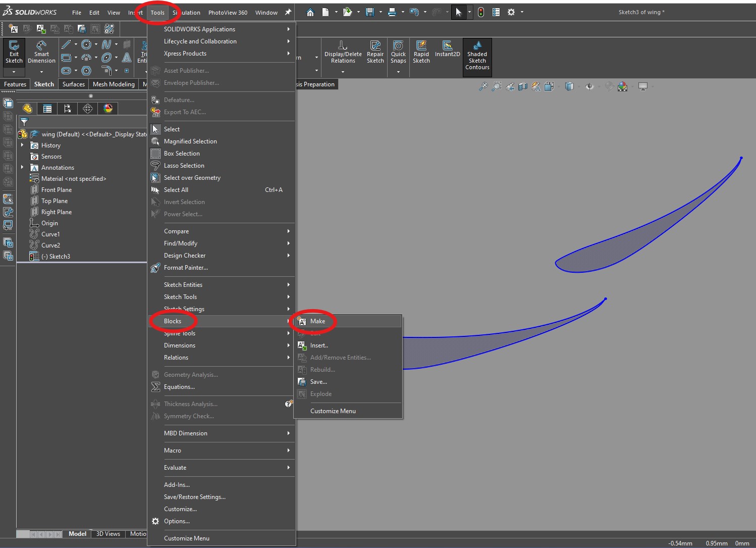
Task: Click the Undo arrow icon
Action: point(414,12)
